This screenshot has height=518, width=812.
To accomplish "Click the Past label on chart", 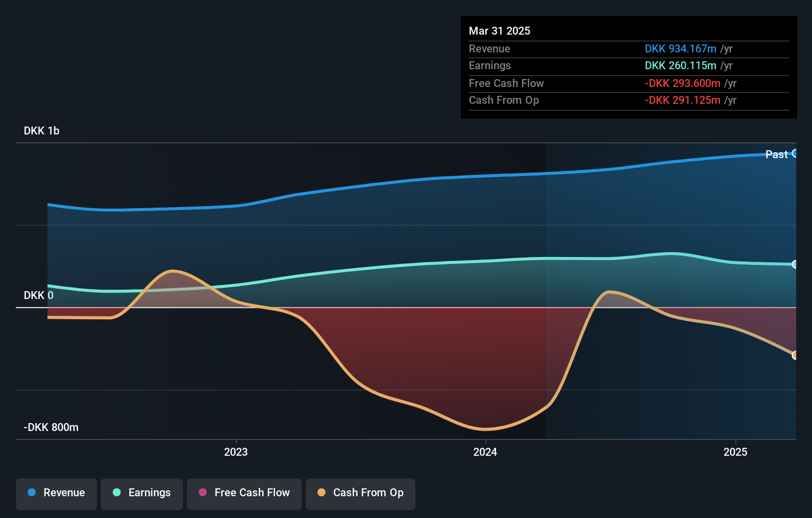I will [x=776, y=154].
